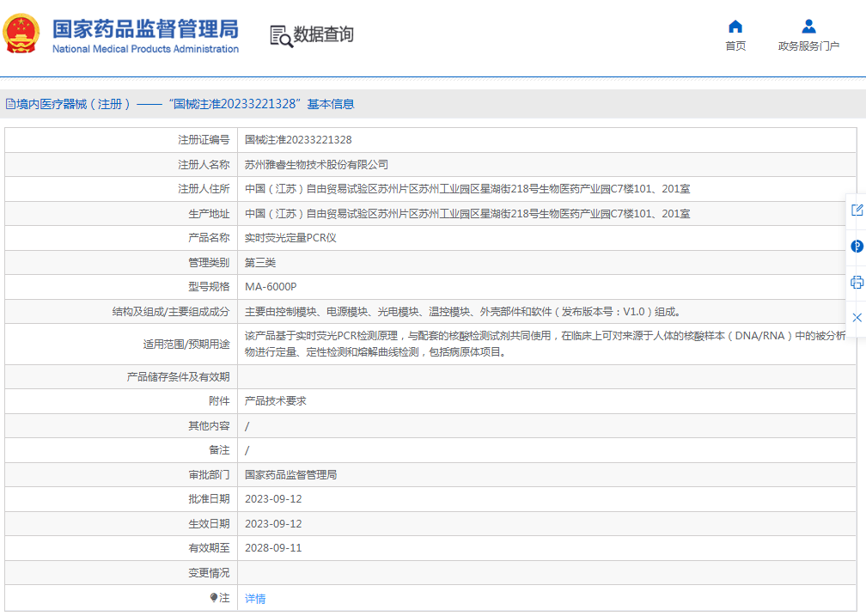Click the structure composition description text

(x=464, y=312)
